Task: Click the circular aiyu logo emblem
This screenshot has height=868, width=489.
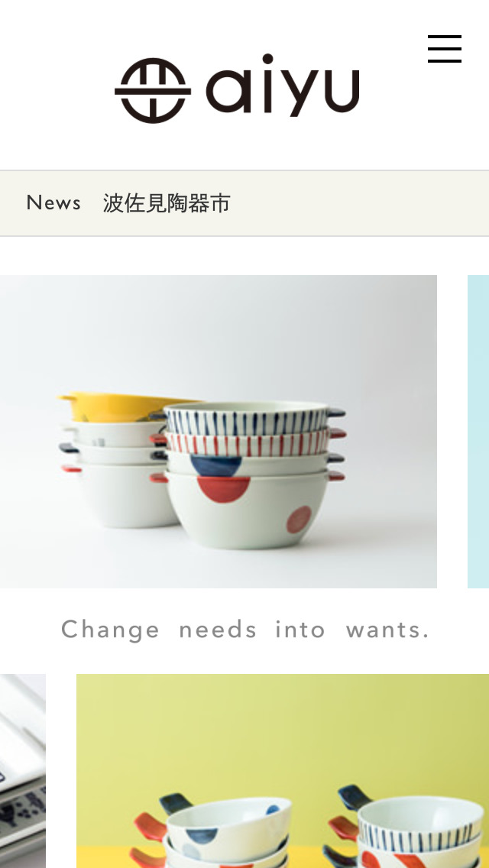Action: 153,90
